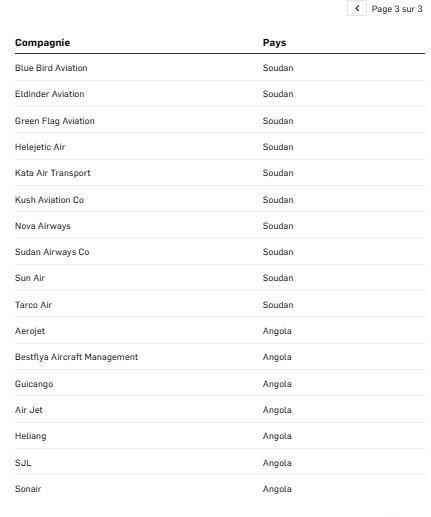Go to previous page with chevron button
Viewport: 431px width, 517px height.
pos(357,8)
